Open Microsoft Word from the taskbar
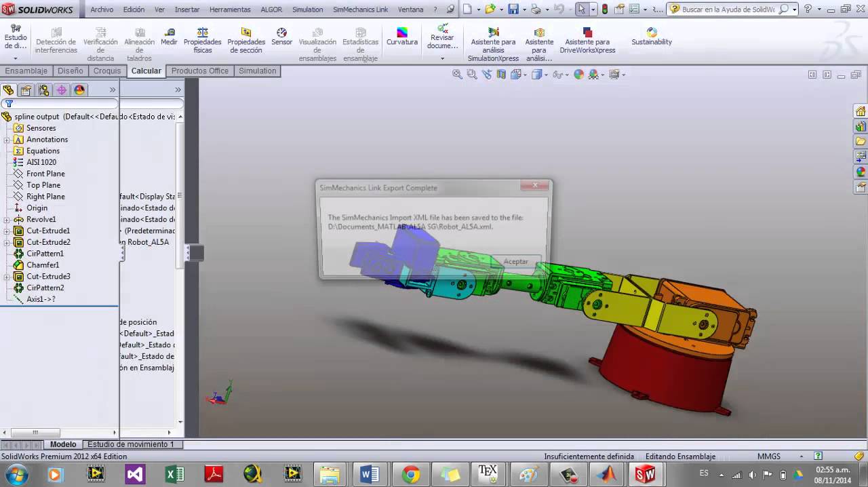Image resolution: width=868 pixels, height=487 pixels. pyautogui.click(x=370, y=474)
